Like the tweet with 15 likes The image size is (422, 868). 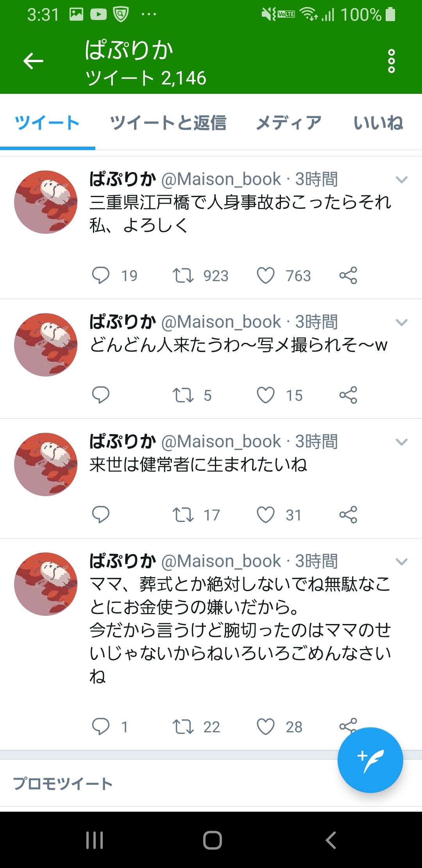click(x=266, y=395)
